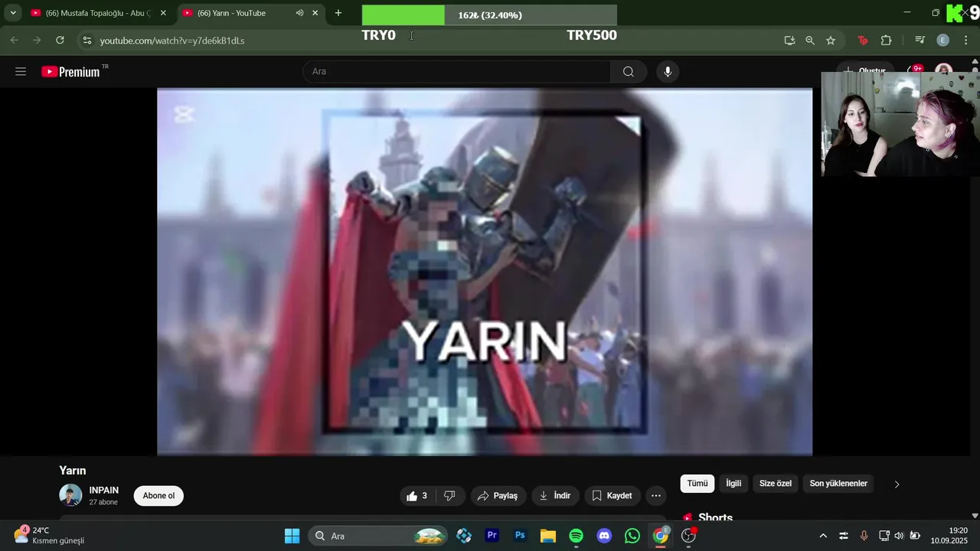The height and width of the screenshot is (551, 980).
Task: Open clock and date 19:20
Action: click(950, 536)
